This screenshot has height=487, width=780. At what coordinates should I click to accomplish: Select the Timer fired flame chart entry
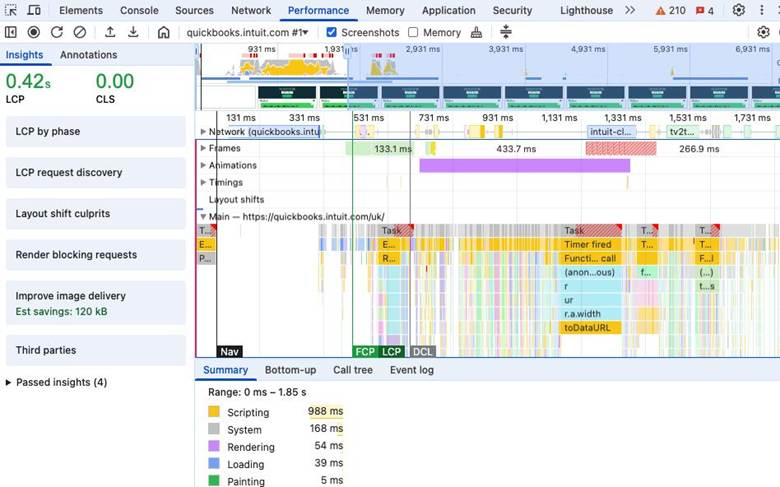(x=590, y=244)
